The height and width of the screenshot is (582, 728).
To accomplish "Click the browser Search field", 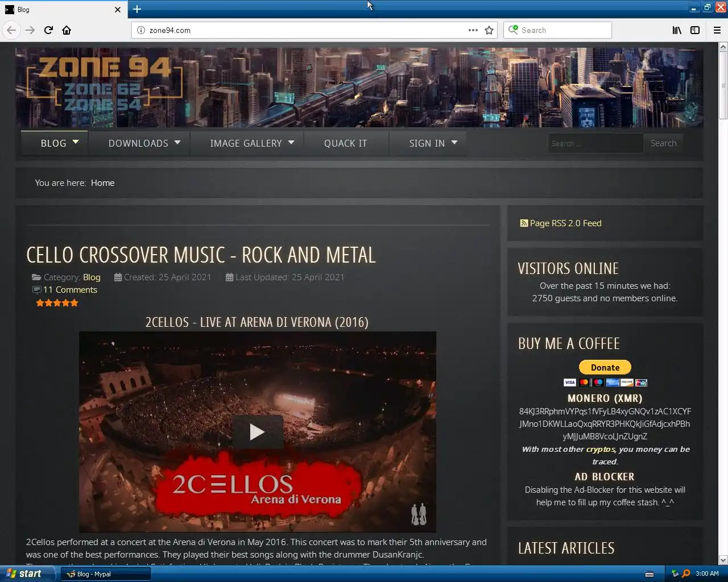I will pyautogui.click(x=557, y=30).
